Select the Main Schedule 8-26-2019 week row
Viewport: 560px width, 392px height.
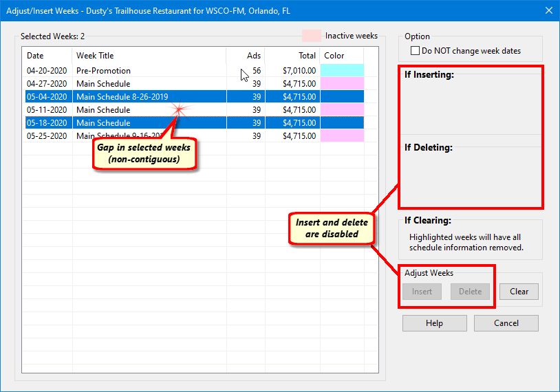(122, 97)
